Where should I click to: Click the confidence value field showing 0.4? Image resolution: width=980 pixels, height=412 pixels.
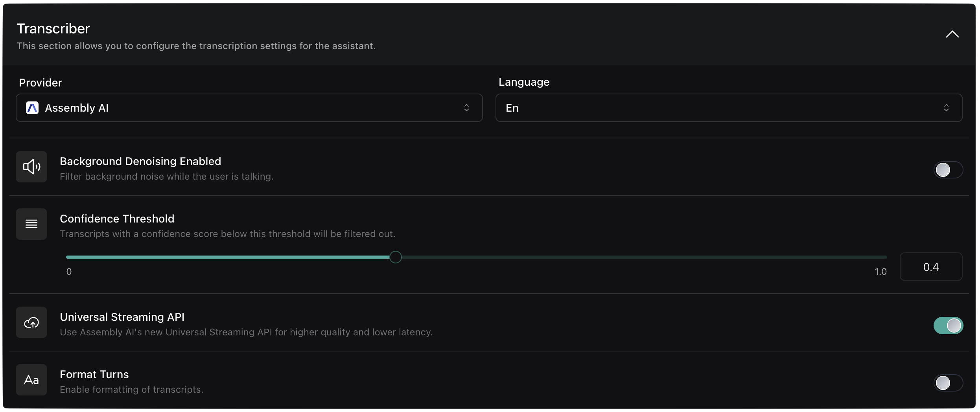(x=930, y=267)
